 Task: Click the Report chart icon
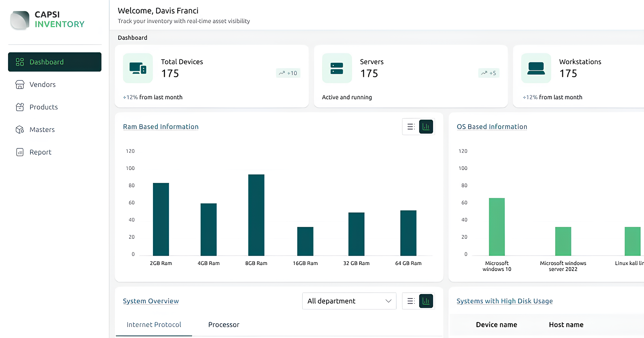20,152
